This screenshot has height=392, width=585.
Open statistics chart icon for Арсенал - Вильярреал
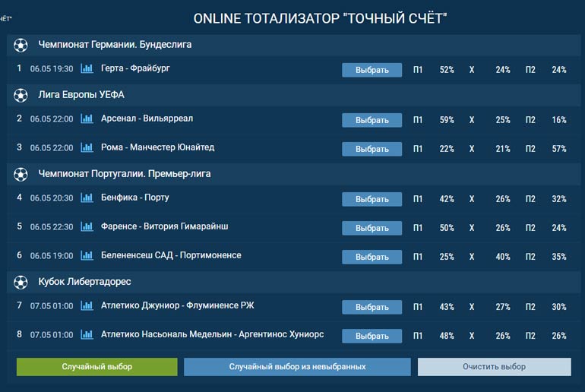click(x=87, y=119)
